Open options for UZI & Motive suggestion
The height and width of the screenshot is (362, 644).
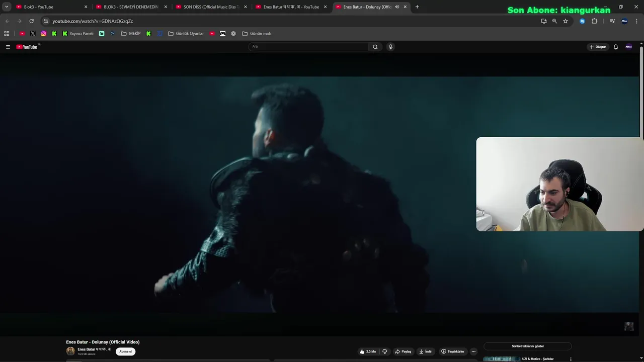click(571, 359)
